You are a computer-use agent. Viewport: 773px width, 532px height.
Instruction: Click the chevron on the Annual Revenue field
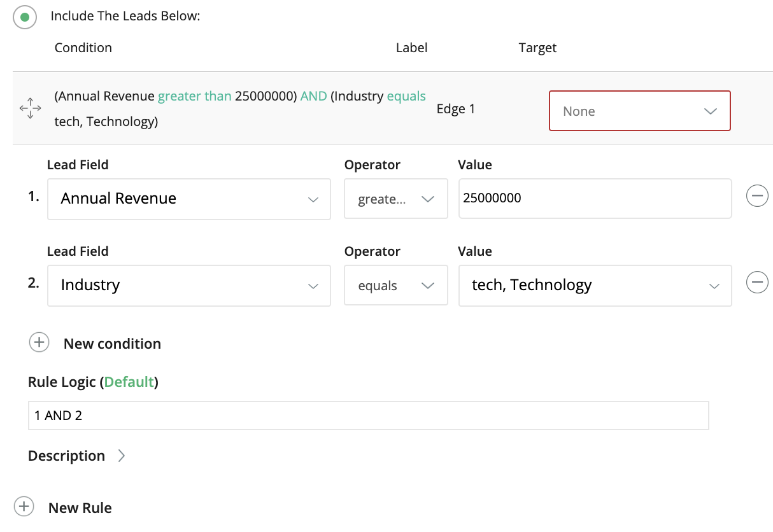(x=313, y=199)
